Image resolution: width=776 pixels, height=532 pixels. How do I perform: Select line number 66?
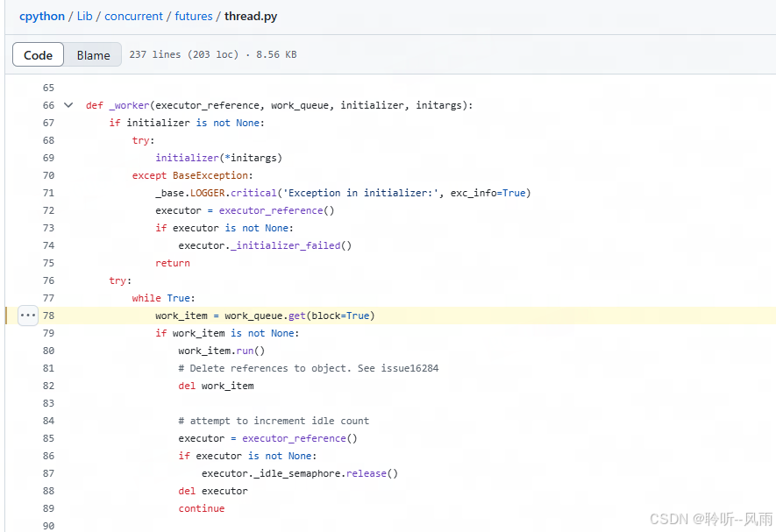click(48, 105)
